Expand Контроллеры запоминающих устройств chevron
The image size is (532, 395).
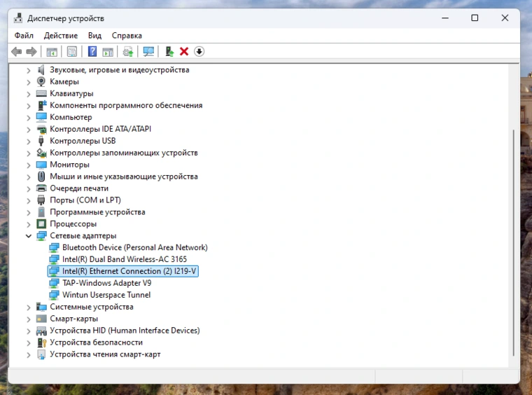click(29, 153)
